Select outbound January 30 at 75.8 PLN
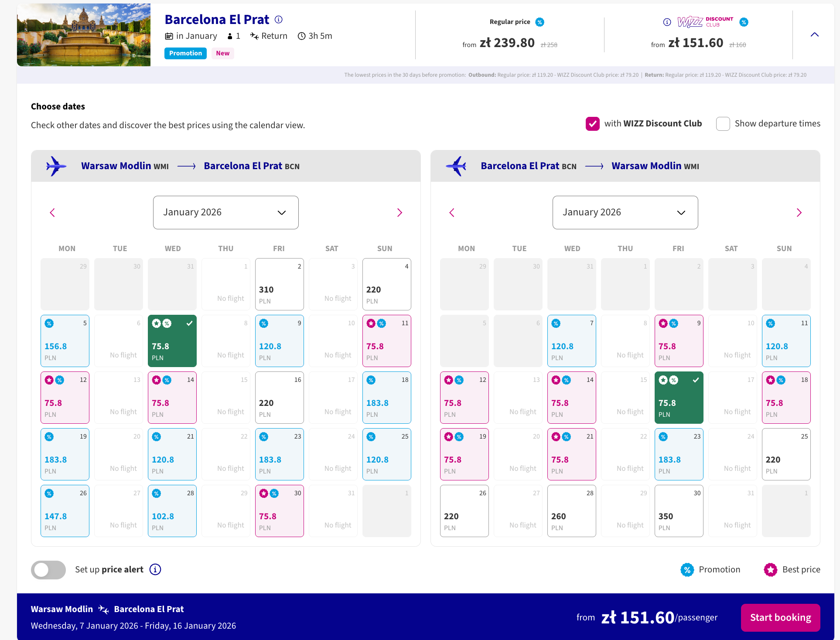Screen dimensions: 840x640 coord(279,511)
